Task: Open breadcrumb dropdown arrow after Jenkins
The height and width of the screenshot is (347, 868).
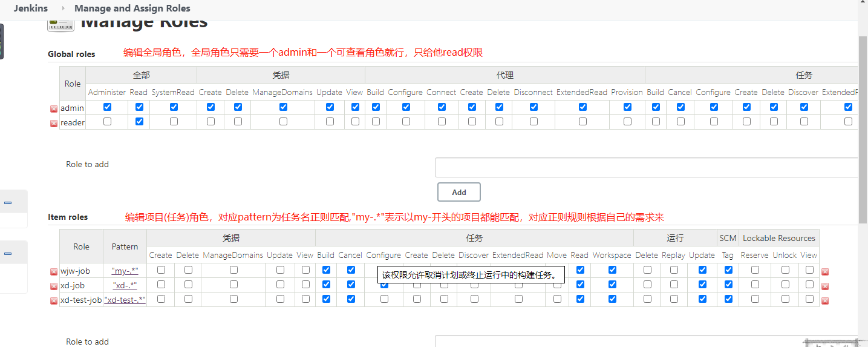Action: point(63,8)
